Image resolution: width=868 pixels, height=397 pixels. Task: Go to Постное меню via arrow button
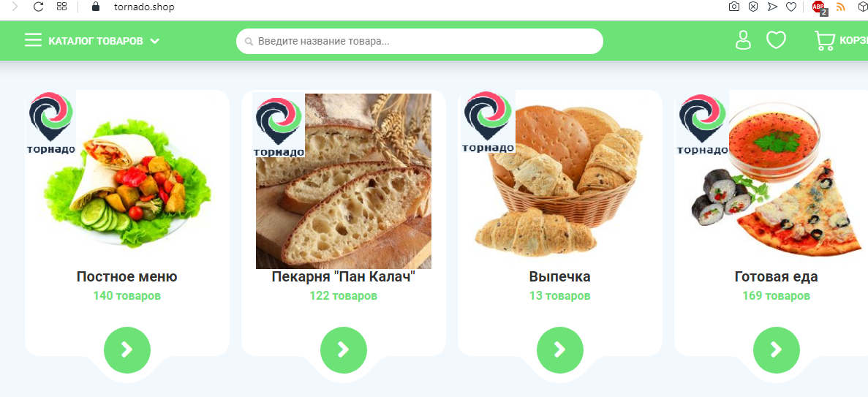tap(127, 350)
